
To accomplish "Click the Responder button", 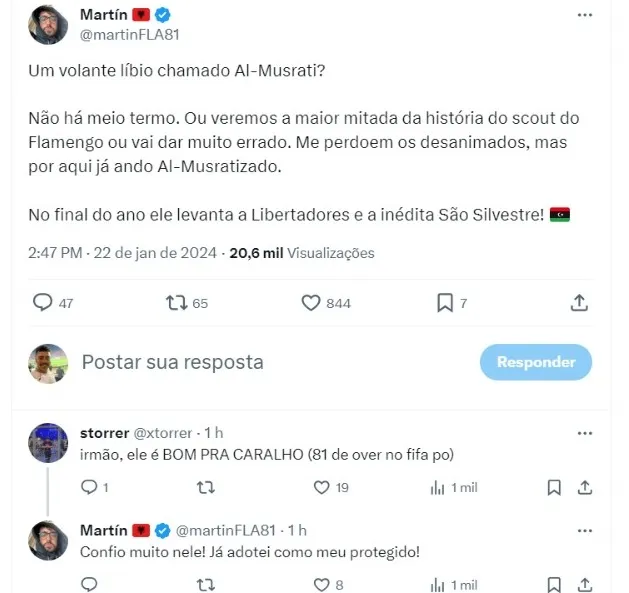I will pyautogui.click(x=536, y=362).
